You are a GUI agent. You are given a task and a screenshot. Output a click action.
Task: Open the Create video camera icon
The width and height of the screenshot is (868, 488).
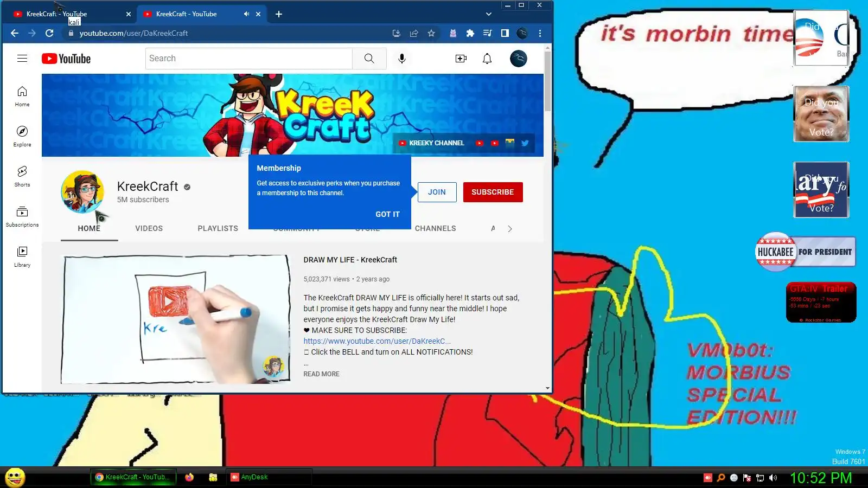461,59
